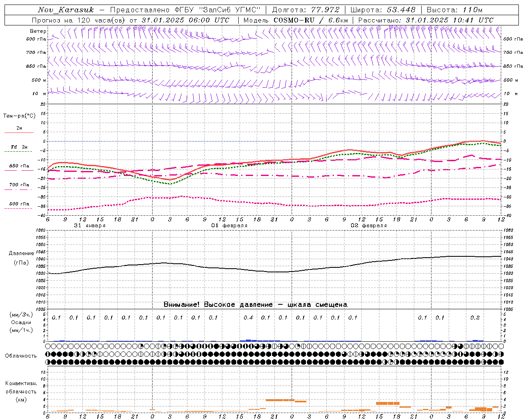Click the 'Ветер' wind panel label
This screenshot has height=420, width=525.
point(38,31)
